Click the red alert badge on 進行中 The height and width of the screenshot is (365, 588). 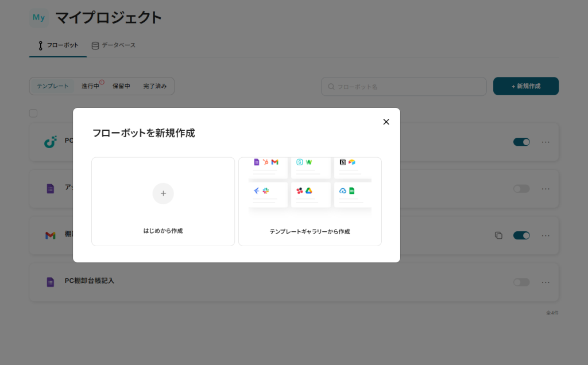coord(102,82)
